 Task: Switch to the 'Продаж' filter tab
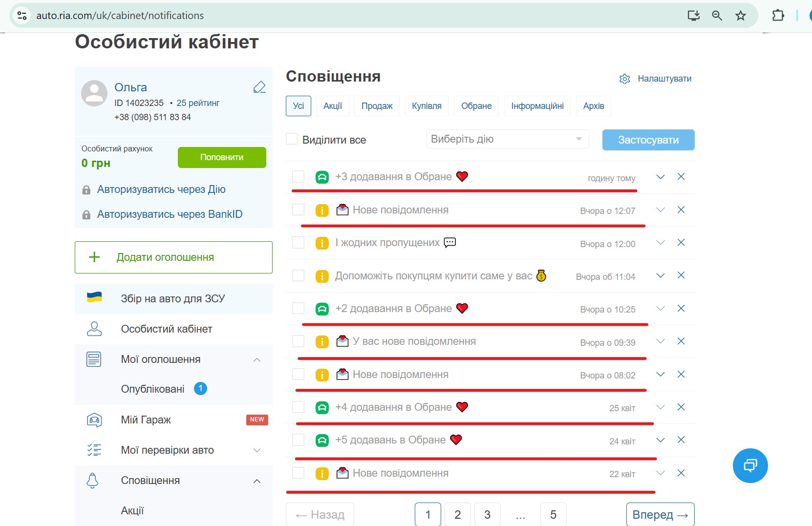377,106
